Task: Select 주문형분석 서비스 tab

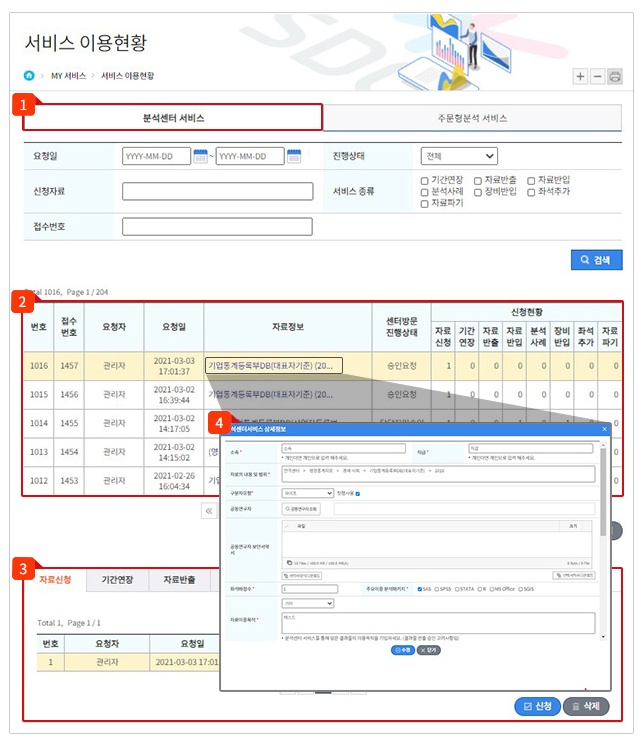Action: pyautogui.click(x=472, y=118)
